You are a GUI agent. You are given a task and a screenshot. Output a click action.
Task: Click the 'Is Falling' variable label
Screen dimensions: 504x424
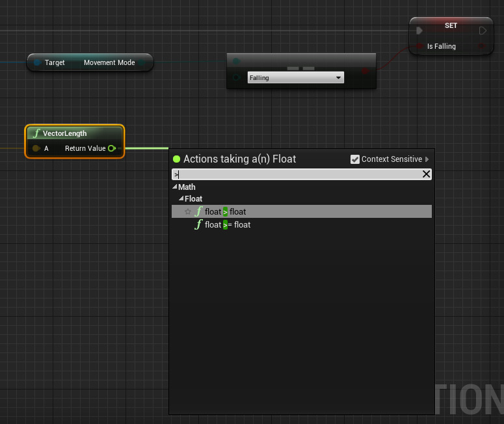[442, 46]
